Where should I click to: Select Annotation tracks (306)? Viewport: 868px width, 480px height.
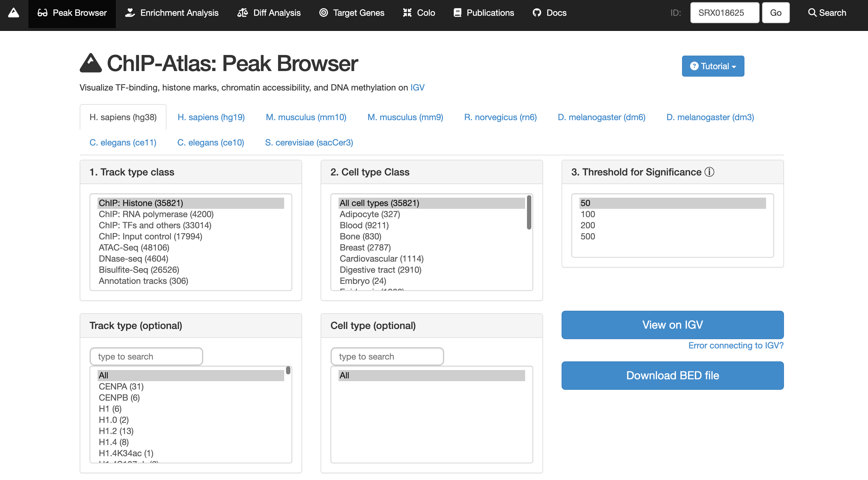[x=191, y=281]
